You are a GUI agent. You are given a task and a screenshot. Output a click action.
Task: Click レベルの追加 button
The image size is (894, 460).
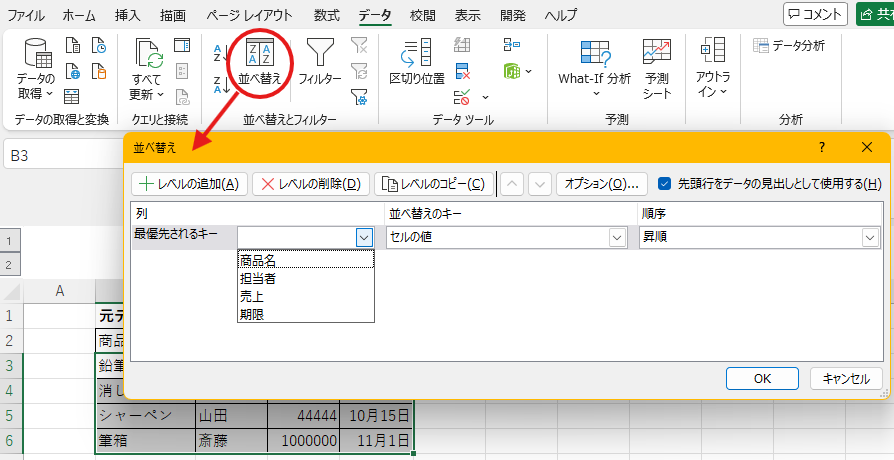click(x=189, y=184)
